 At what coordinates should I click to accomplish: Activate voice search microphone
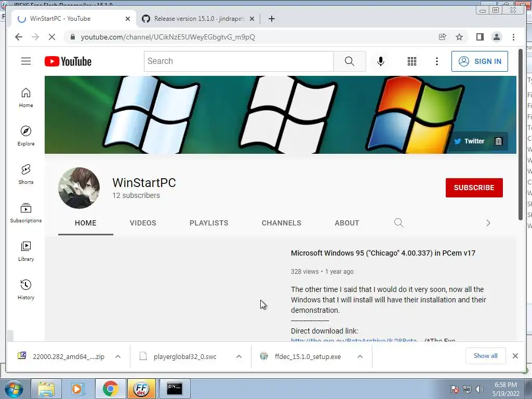click(381, 61)
